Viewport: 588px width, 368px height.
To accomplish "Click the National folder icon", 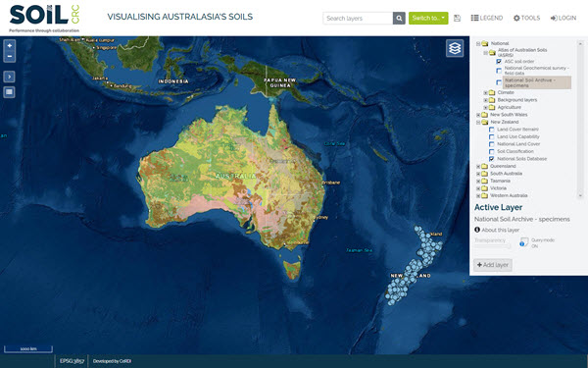I will [485, 43].
